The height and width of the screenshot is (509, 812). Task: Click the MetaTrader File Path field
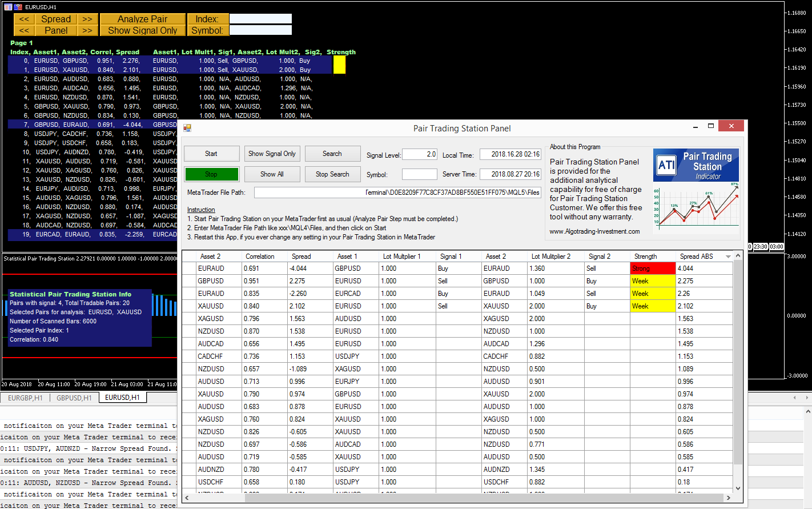397,193
